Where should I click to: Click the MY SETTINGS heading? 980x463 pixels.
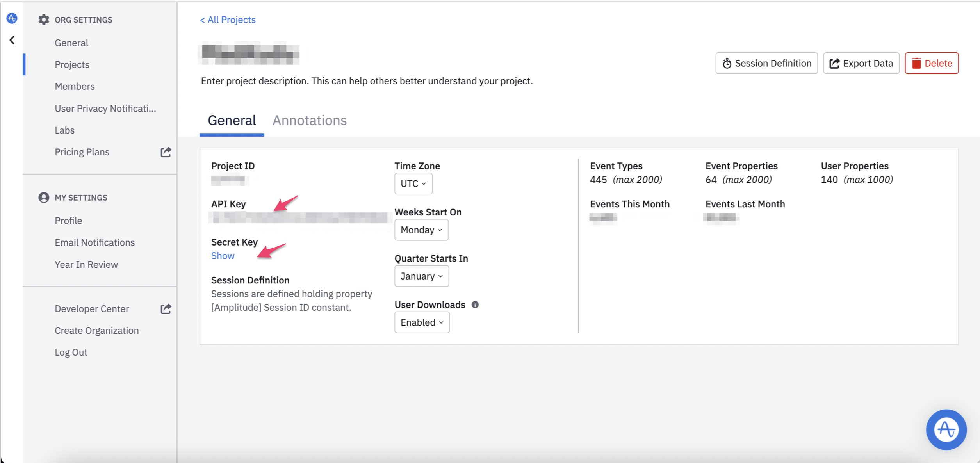(81, 198)
